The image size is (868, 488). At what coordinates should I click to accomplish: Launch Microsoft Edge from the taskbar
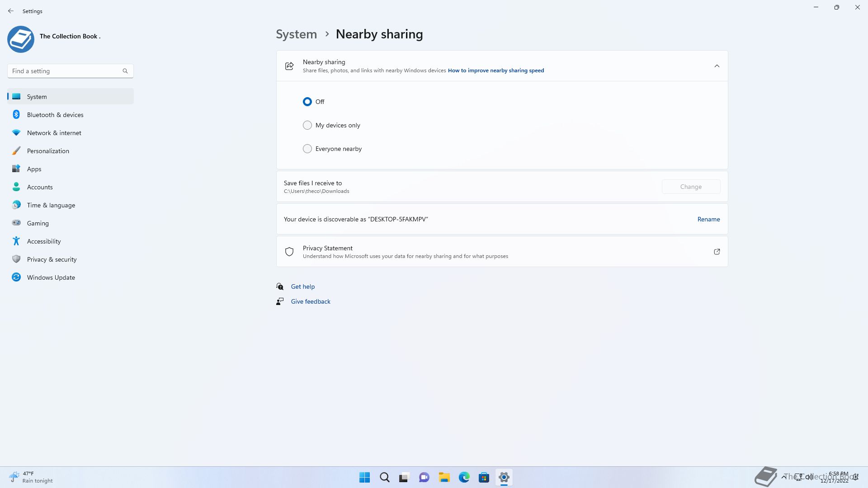pos(464,477)
